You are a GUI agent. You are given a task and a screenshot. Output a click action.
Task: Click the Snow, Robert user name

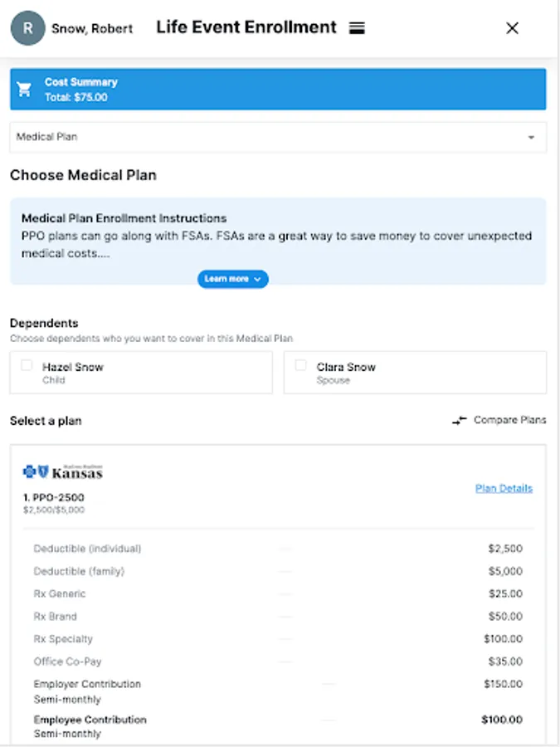(x=92, y=28)
